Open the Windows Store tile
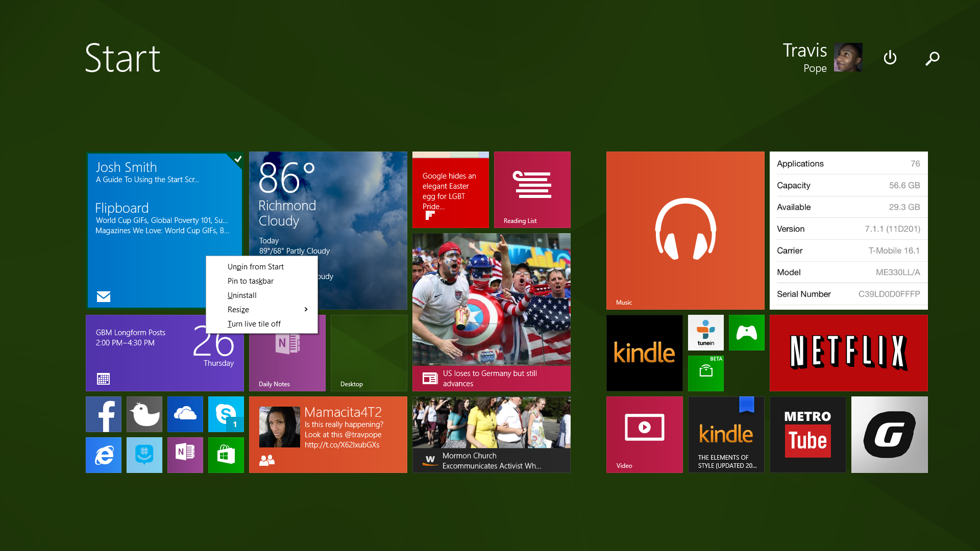Viewport: 980px width, 551px height. click(x=226, y=455)
